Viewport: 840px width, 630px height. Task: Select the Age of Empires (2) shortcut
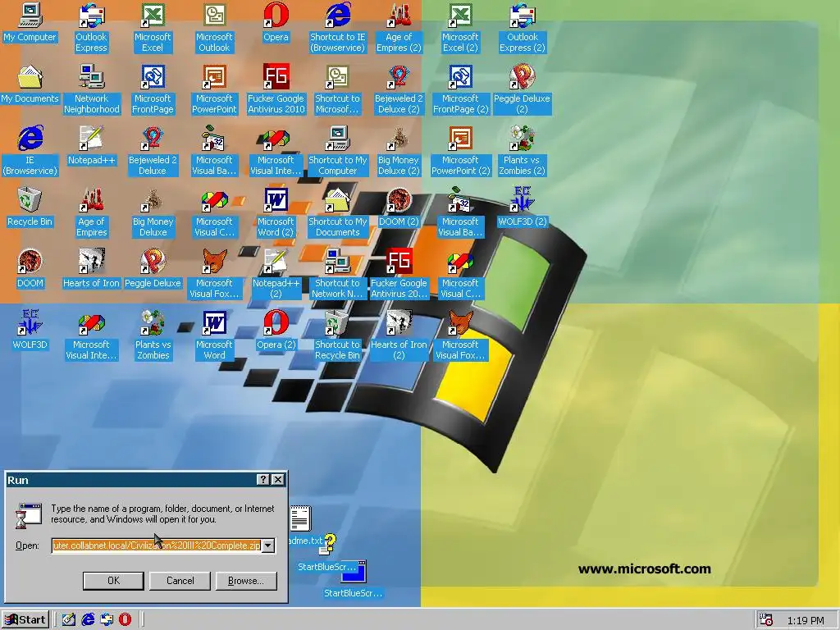click(x=399, y=28)
